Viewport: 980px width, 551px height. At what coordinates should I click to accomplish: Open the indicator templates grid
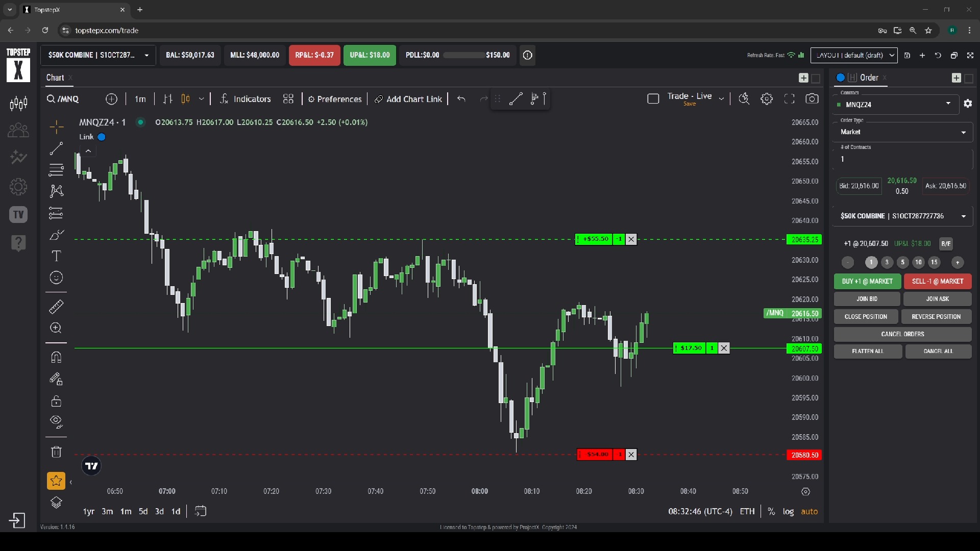tap(288, 99)
